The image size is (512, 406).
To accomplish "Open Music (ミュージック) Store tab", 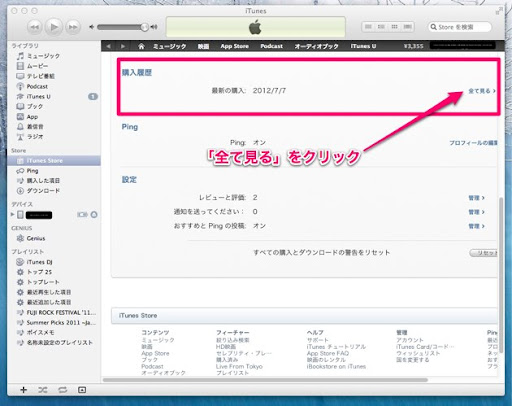I will tap(169, 46).
